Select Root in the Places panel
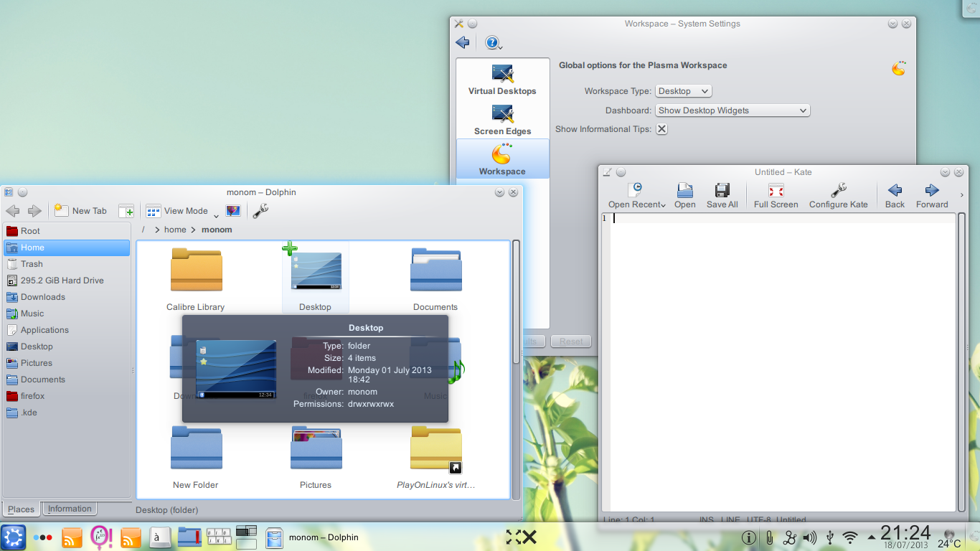Screen dimensions: 980x551 (67, 231)
